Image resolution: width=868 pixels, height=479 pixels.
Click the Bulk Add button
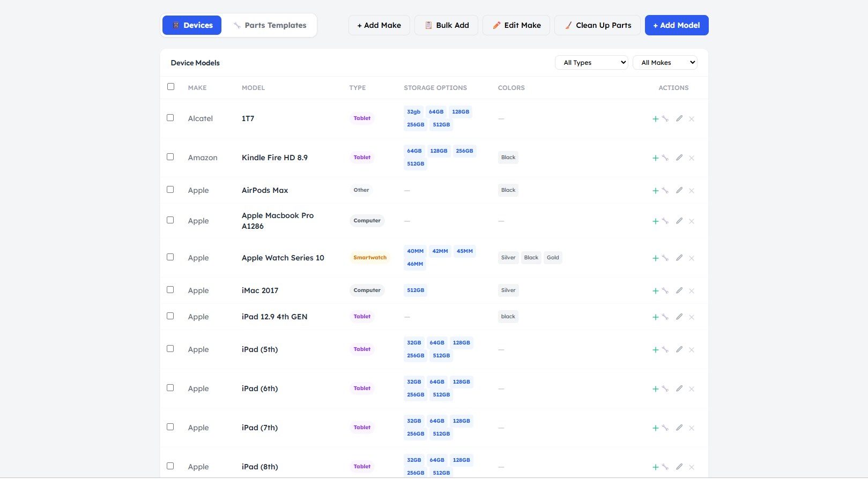[446, 25]
